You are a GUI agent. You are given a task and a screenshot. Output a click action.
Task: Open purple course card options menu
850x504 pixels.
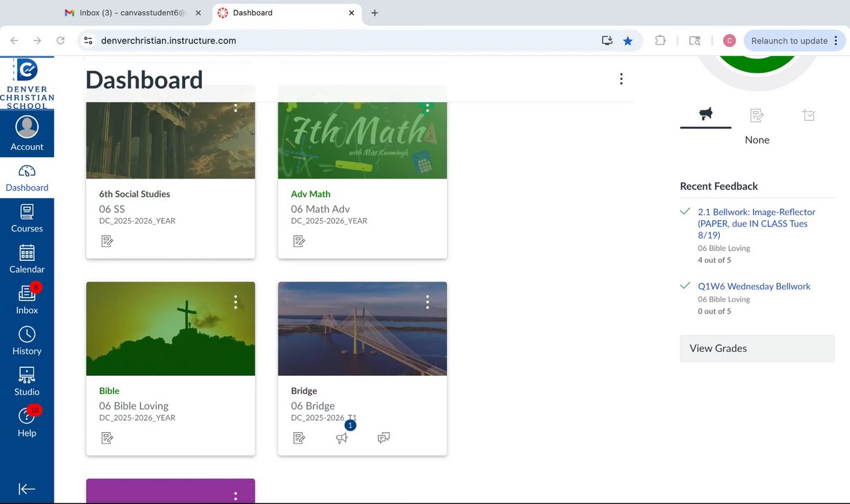point(236,496)
